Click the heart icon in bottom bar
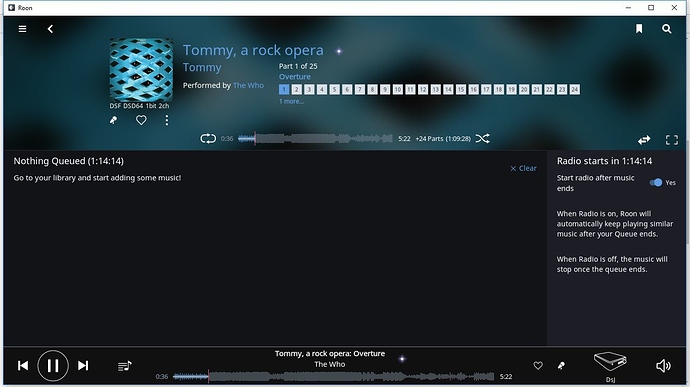 538,365
